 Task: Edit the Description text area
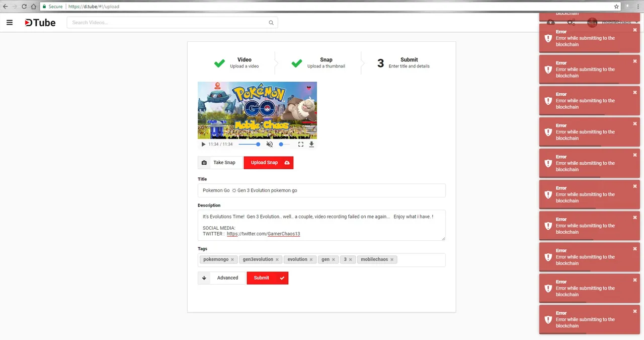click(321, 225)
